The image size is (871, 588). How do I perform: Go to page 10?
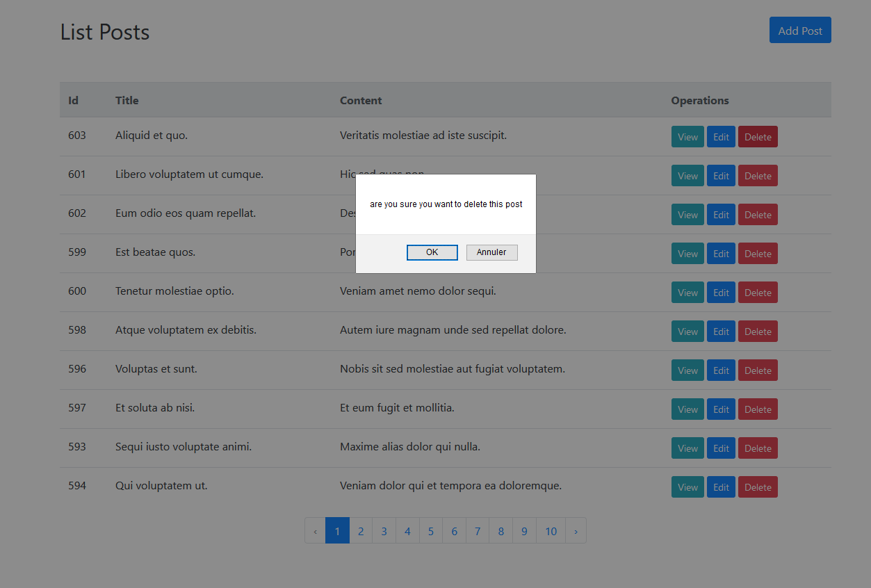tap(551, 531)
